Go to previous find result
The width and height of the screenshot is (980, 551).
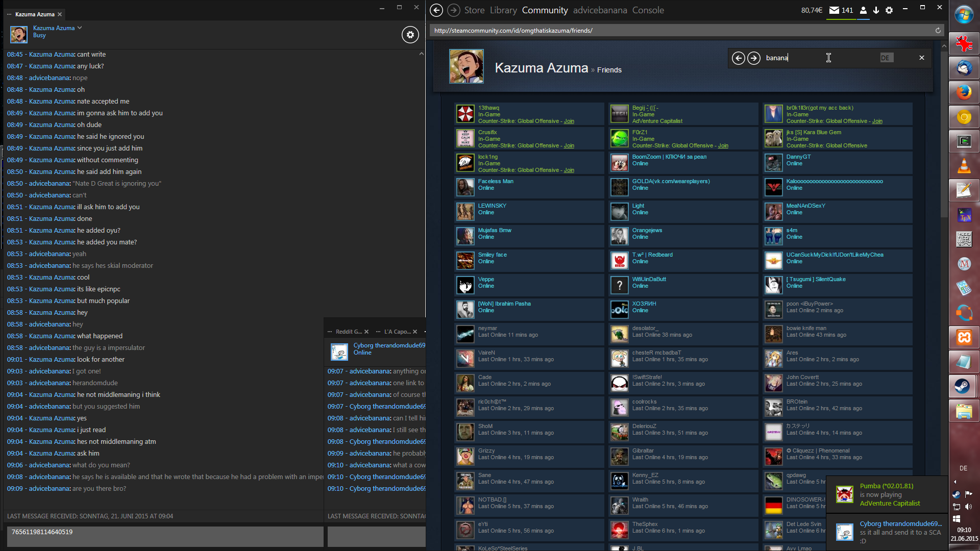coord(738,58)
